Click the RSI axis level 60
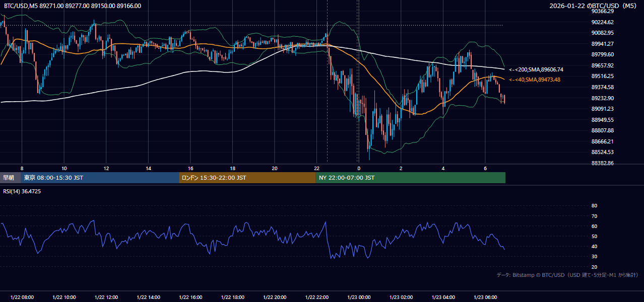Viewport: 644px width, 302px height. tap(594, 226)
